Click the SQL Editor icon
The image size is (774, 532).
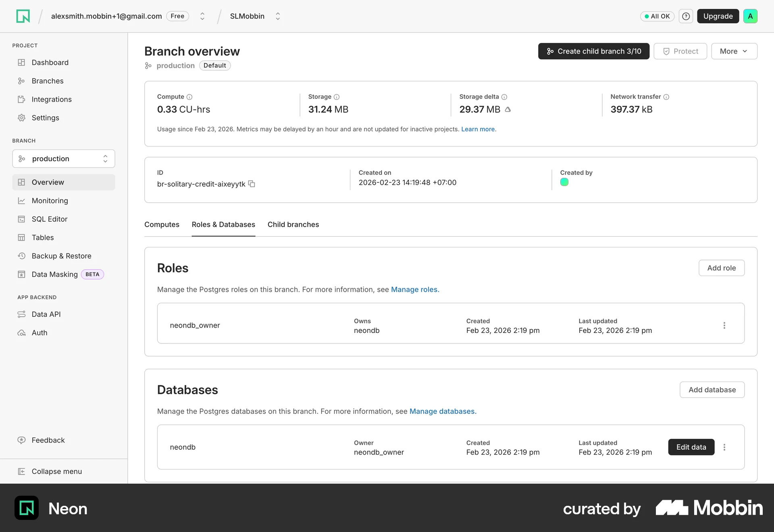(x=21, y=219)
